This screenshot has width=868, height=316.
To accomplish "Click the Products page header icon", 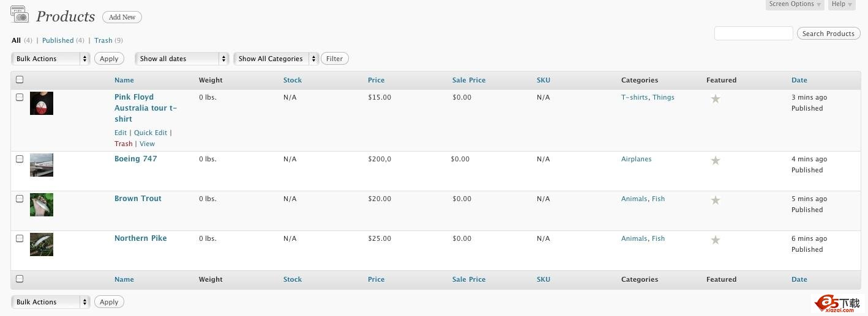I will click(x=20, y=15).
